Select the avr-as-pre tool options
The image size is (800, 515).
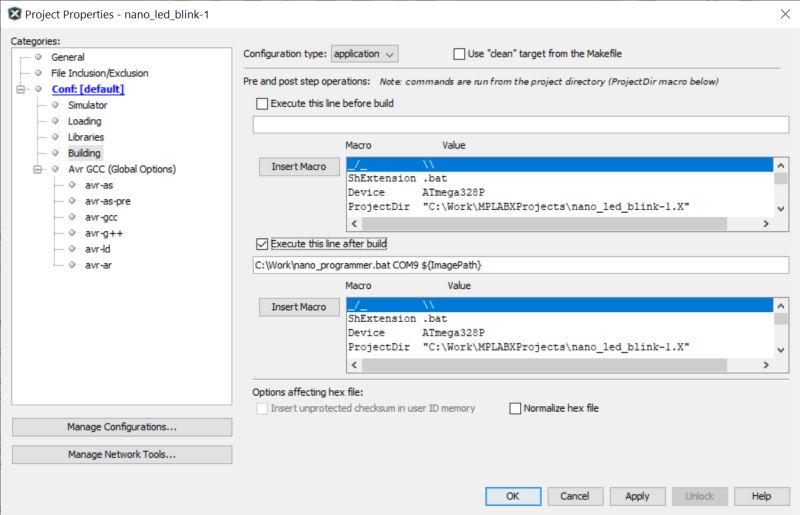108,201
